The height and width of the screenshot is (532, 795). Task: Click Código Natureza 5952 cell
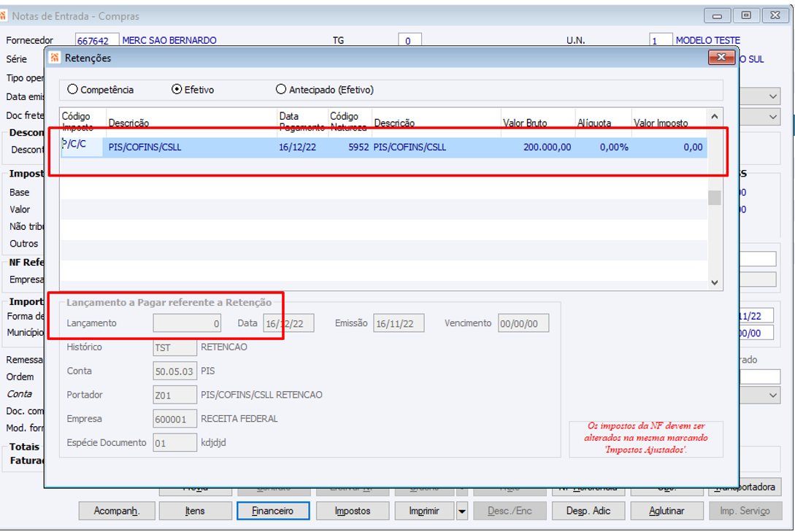358,147
